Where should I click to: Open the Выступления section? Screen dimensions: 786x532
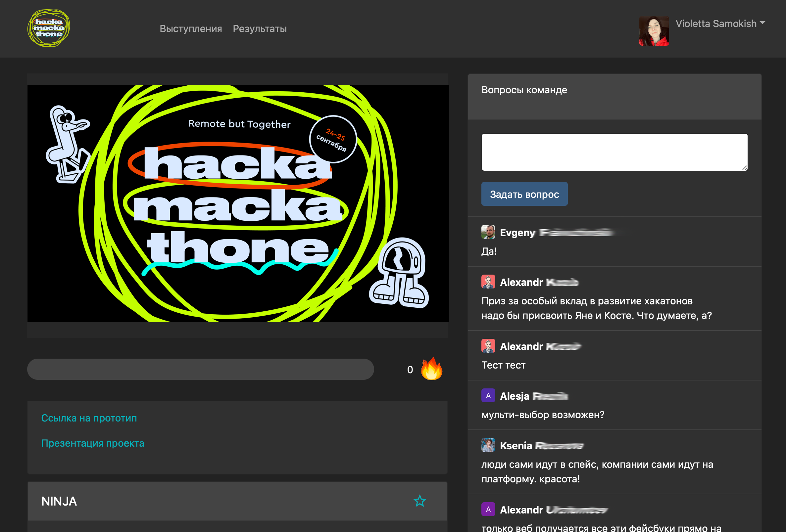click(190, 28)
